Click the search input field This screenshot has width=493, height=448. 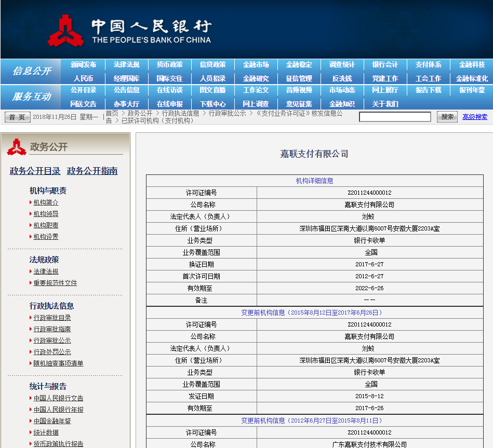[395, 117]
